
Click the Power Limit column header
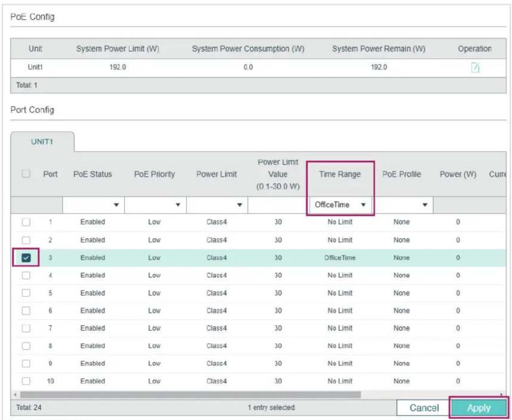pyautogui.click(x=217, y=174)
